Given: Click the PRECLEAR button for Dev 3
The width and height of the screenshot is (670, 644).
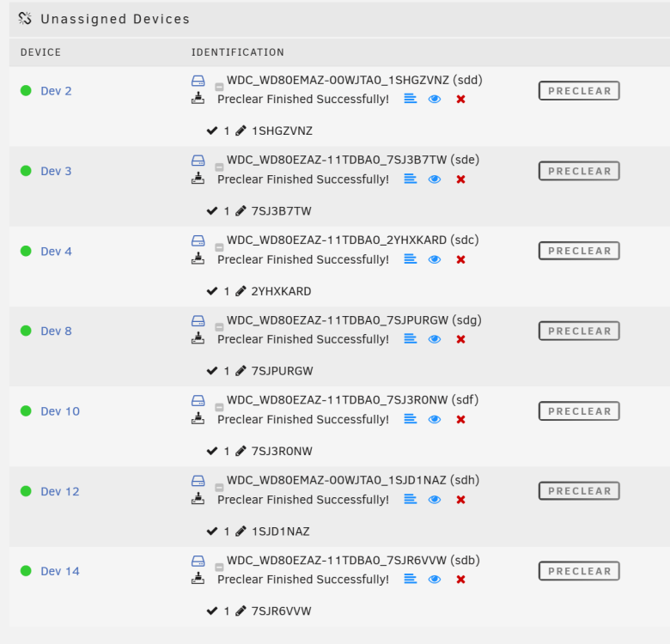Looking at the screenshot, I should click(x=579, y=171).
